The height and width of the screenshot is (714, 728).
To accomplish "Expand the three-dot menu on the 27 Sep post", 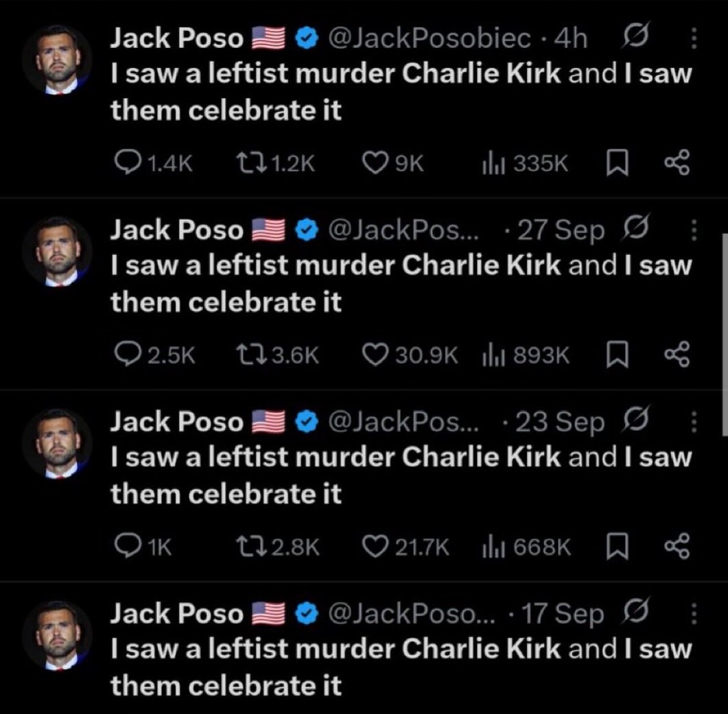I will tap(693, 231).
